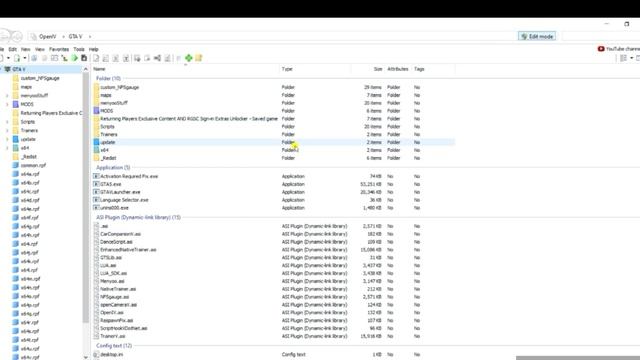This screenshot has width=640, height=360.
Task: Toggle Edit mode
Action: (537, 36)
